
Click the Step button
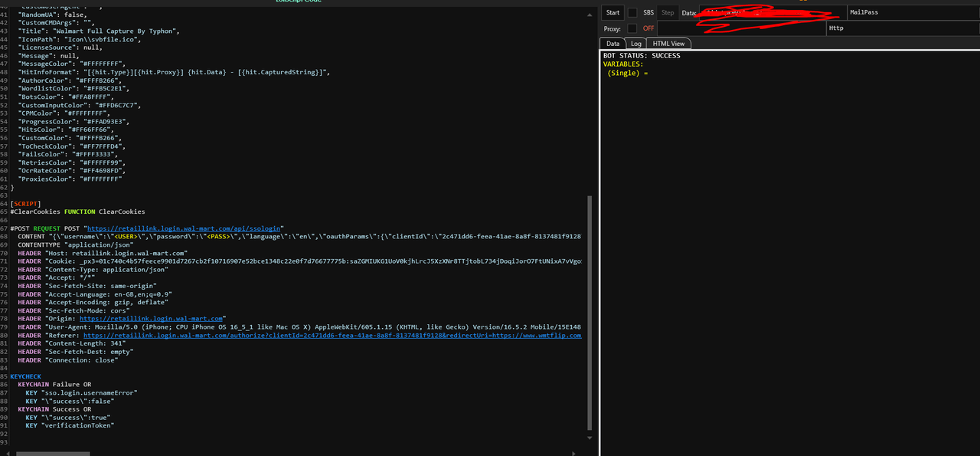(668, 13)
